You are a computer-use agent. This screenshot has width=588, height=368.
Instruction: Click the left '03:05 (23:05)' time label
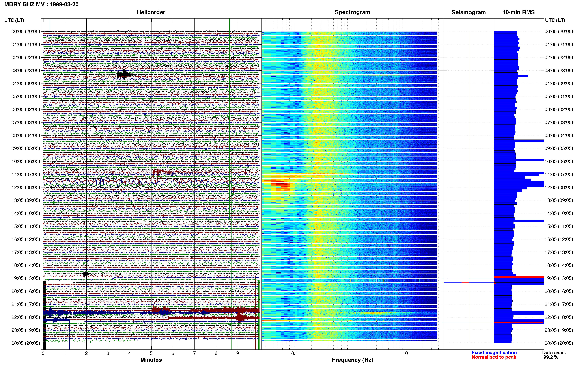pos(26,70)
